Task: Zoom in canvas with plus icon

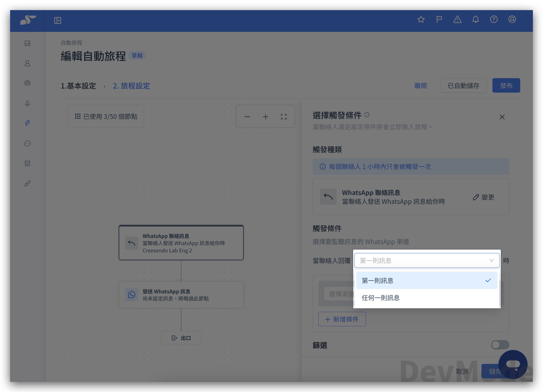Action: (x=265, y=117)
